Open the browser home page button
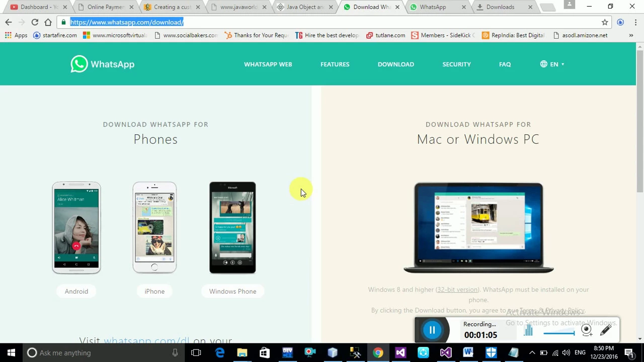644x362 pixels. point(48,22)
